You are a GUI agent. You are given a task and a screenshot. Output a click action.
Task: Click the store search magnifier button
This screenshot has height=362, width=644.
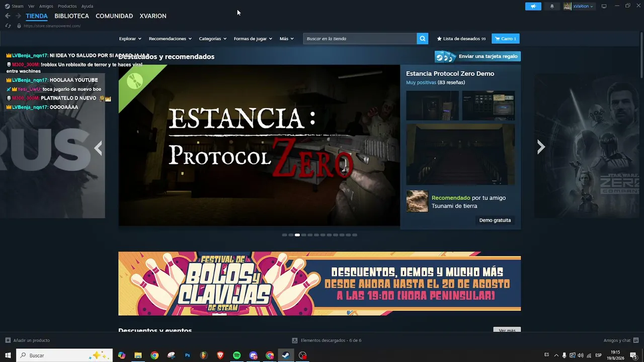[x=423, y=39]
